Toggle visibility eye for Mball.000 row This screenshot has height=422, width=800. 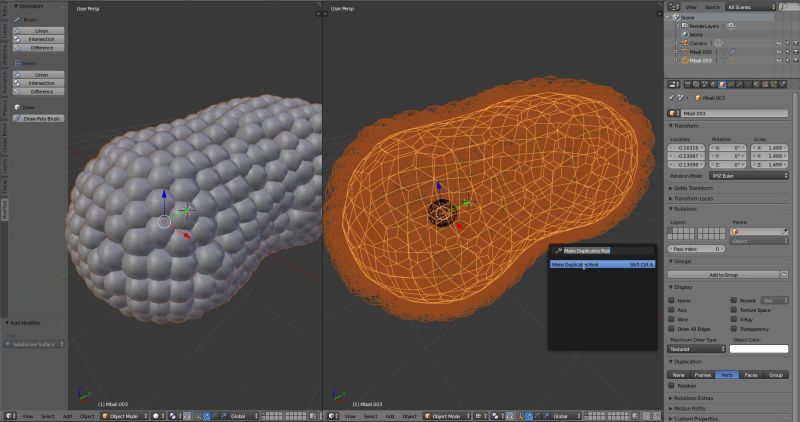point(779,52)
